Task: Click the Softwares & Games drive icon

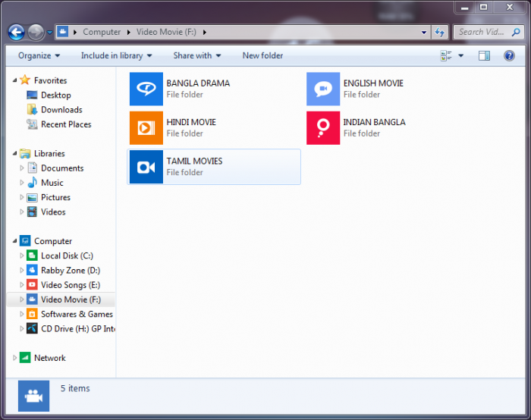Action: point(32,314)
